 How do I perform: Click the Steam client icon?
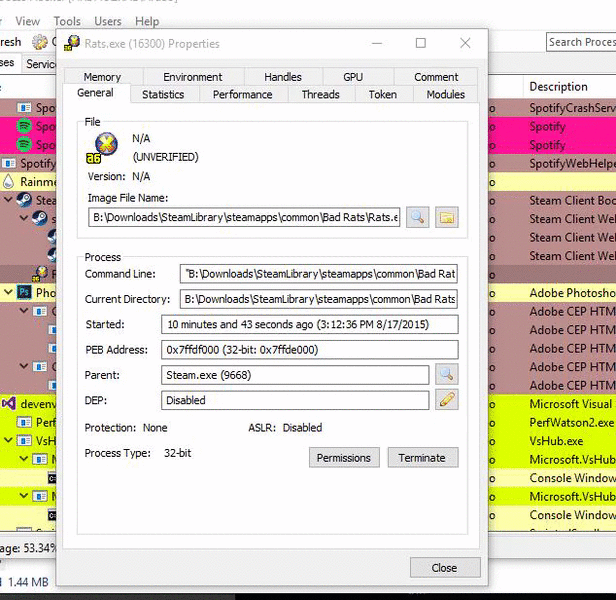[x=24, y=200]
